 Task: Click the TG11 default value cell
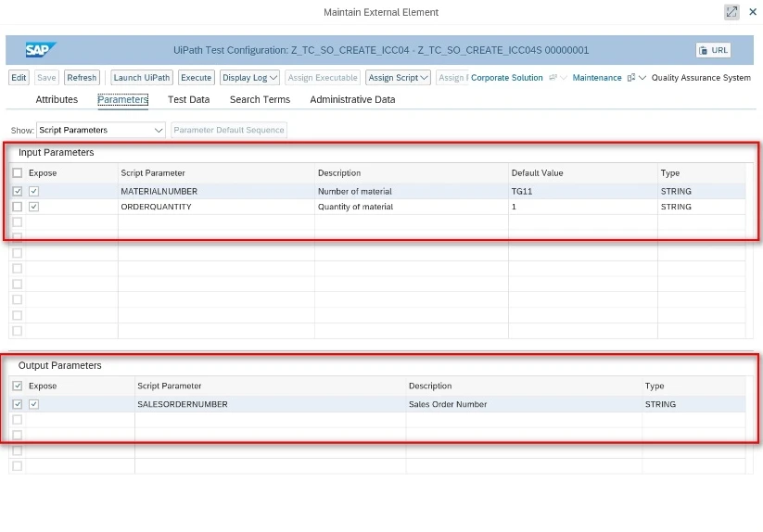coord(582,191)
